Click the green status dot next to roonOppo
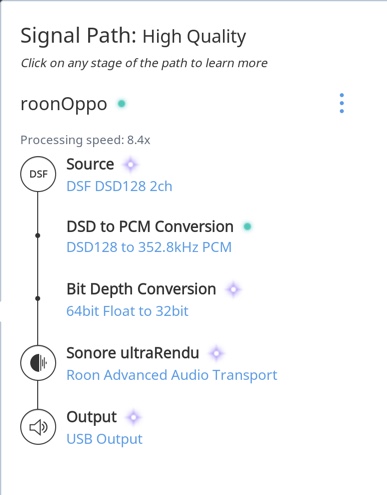This screenshot has height=495, width=387. click(x=122, y=104)
